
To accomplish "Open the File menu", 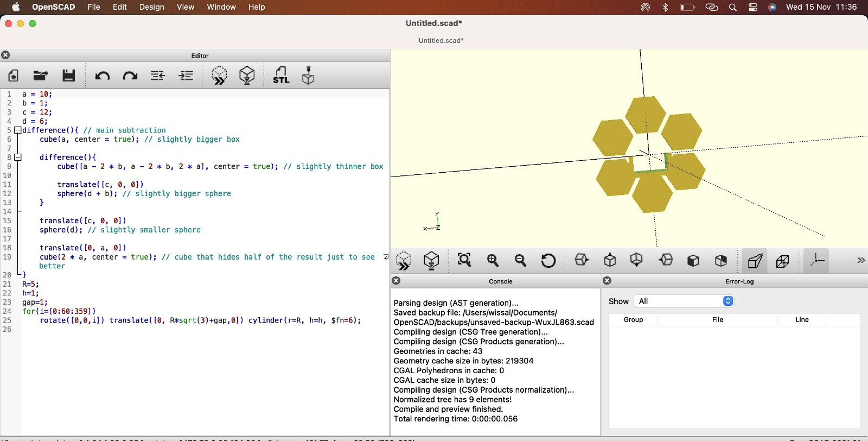I will [x=94, y=7].
